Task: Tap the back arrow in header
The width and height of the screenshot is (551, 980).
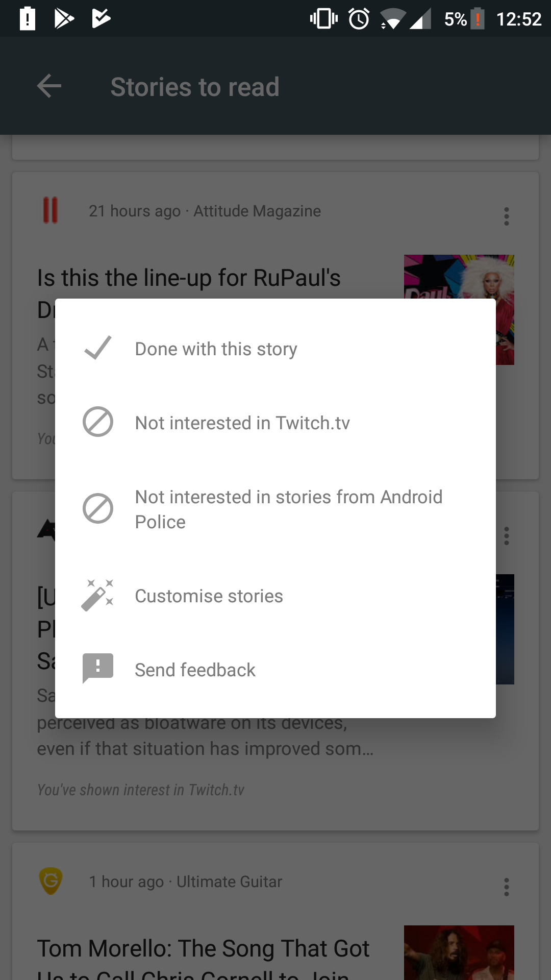Action: (49, 86)
